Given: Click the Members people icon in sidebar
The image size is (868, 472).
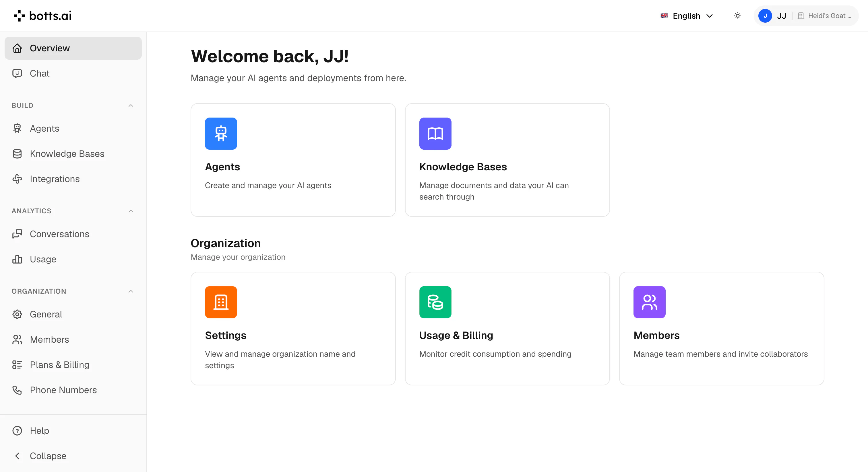Looking at the screenshot, I should click(x=17, y=340).
